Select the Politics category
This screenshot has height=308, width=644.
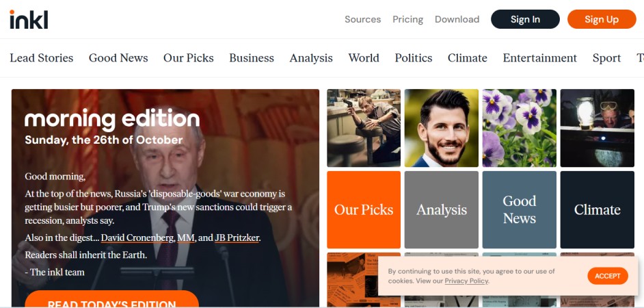414,58
